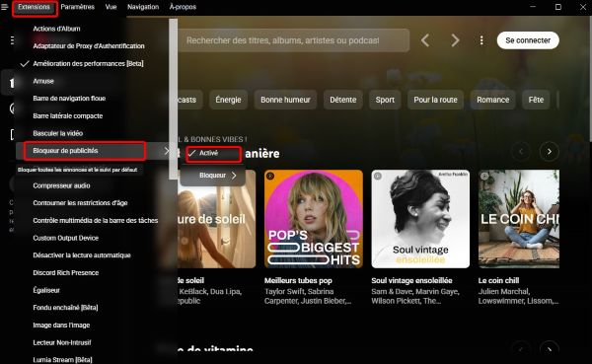Screen dimensions: 592x364
Task: Open the three-dot options menu
Action: click(x=481, y=40)
